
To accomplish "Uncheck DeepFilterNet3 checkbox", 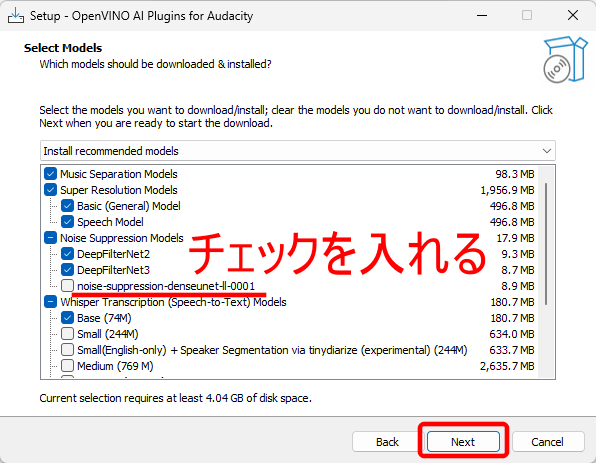I will click(67, 270).
